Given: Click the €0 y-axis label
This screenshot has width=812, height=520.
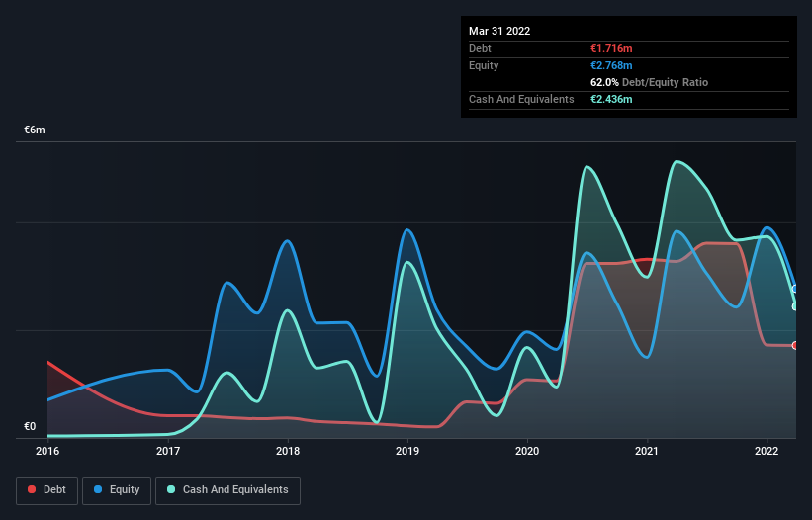Looking at the screenshot, I should click(x=30, y=426).
